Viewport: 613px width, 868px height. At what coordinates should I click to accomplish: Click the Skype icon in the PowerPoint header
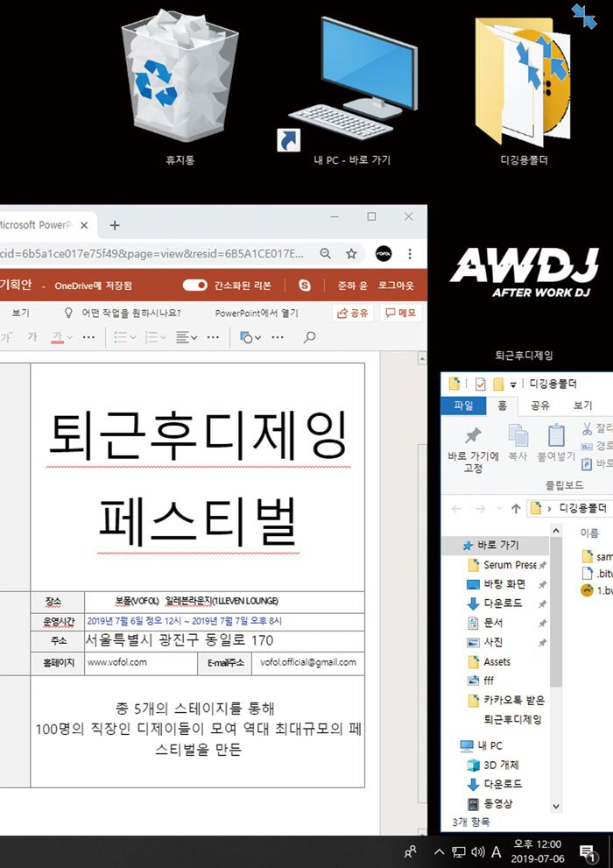click(304, 285)
